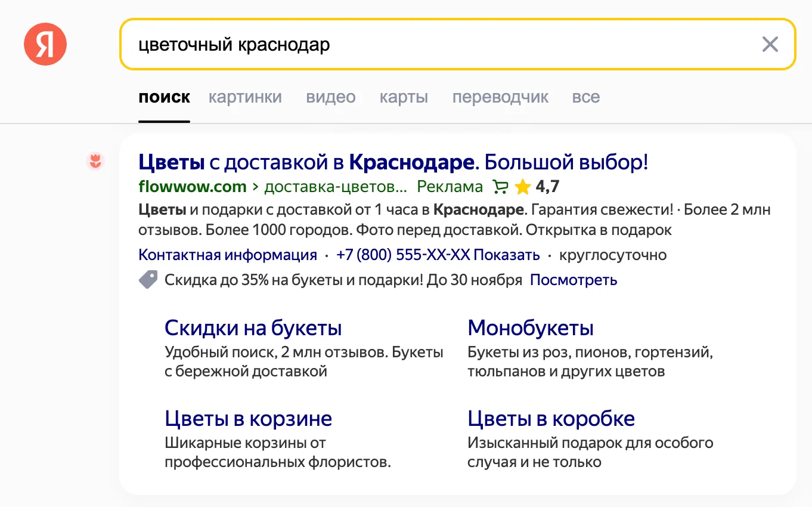The image size is (812, 507).
Task: Open the Цветы в корзине sitelink
Action: point(248,418)
